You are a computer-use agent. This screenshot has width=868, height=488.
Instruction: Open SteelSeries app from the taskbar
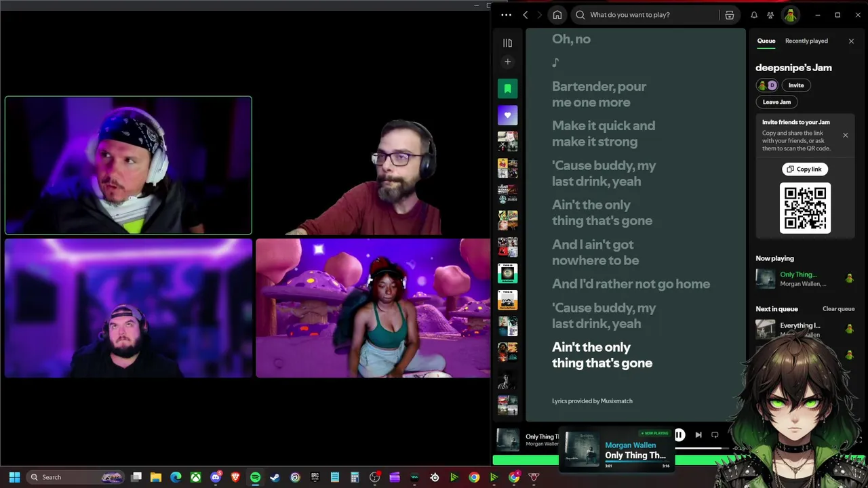coord(435,477)
